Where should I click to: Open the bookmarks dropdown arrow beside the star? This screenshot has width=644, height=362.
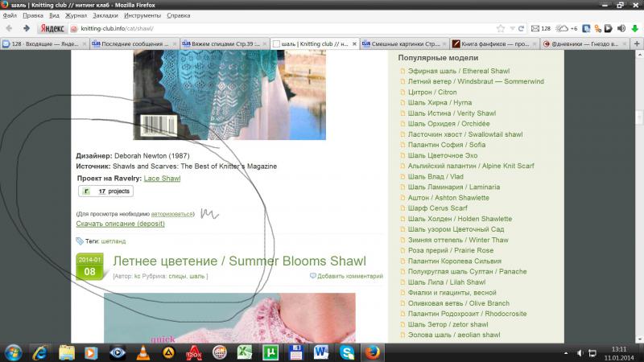[512, 28]
